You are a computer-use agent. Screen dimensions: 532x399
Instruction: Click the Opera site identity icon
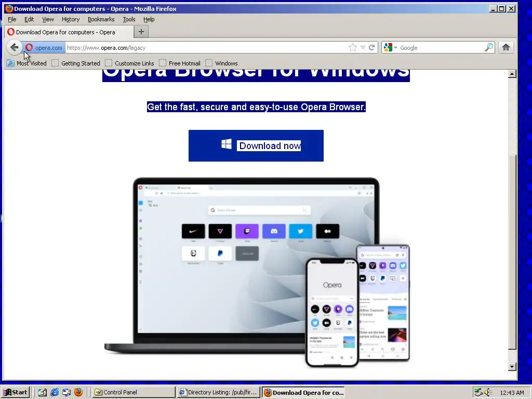pos(29,47)
